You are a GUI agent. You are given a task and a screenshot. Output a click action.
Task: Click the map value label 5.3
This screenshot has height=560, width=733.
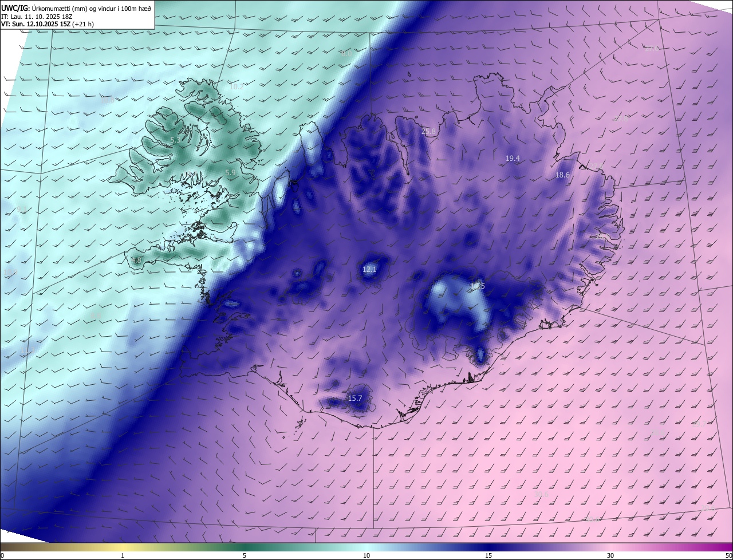click(x=175, y=140)
